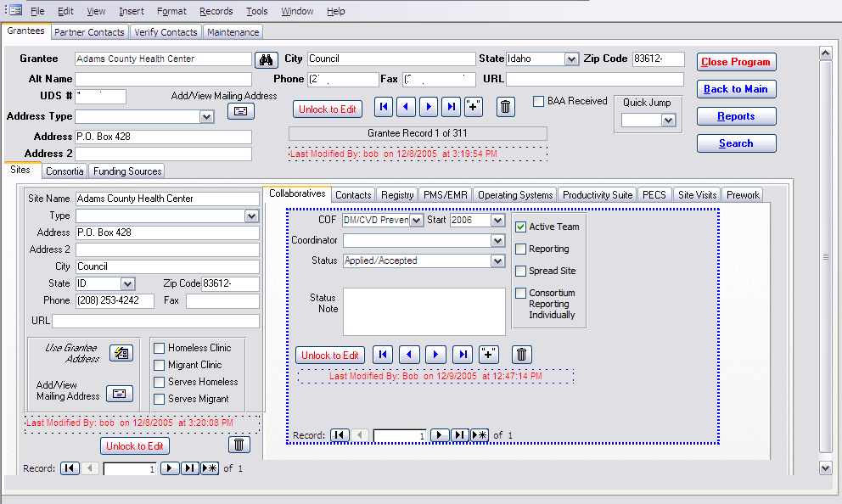Delete the site record trash icon

239,445
